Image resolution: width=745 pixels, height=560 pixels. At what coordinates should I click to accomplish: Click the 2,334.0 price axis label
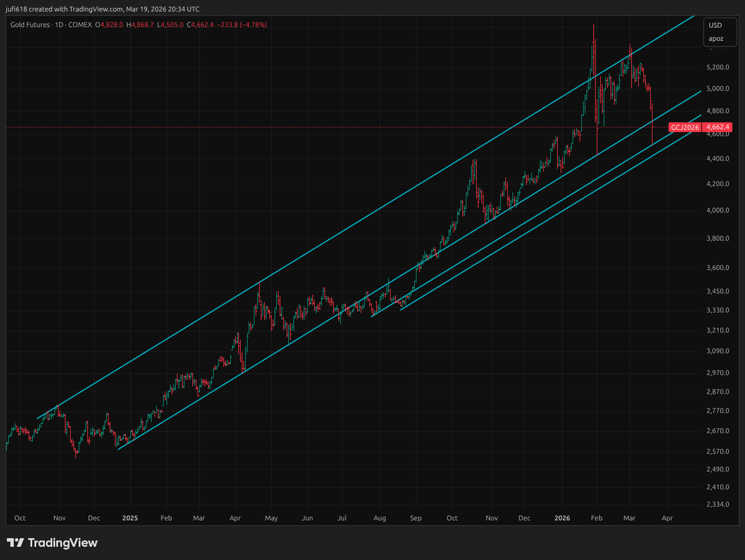pyautogui.click(x=719, y=504)
